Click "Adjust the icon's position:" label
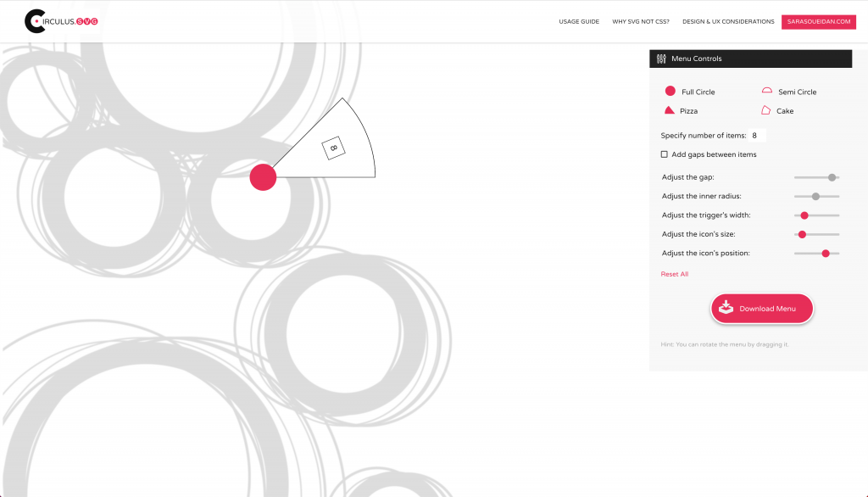 (x=706, y=253)
